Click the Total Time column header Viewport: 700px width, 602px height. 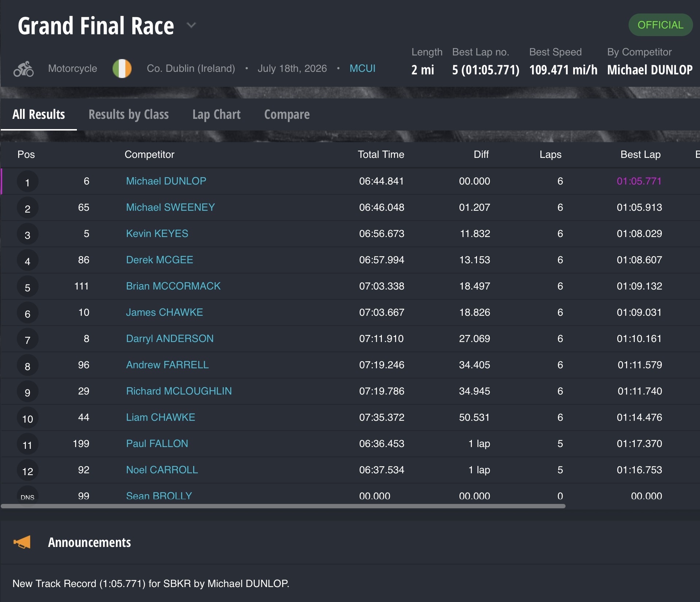tap(381, 154)
